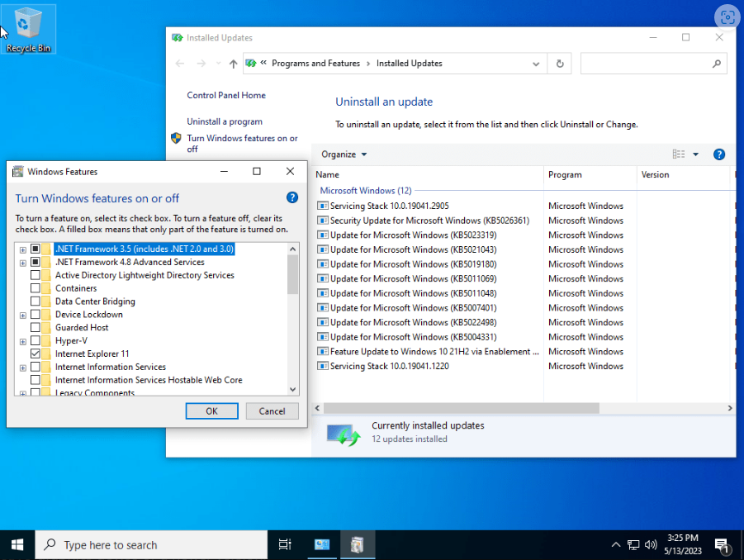Open the view options dropdown arrow

pyautogui.click(x=695, y=154)
